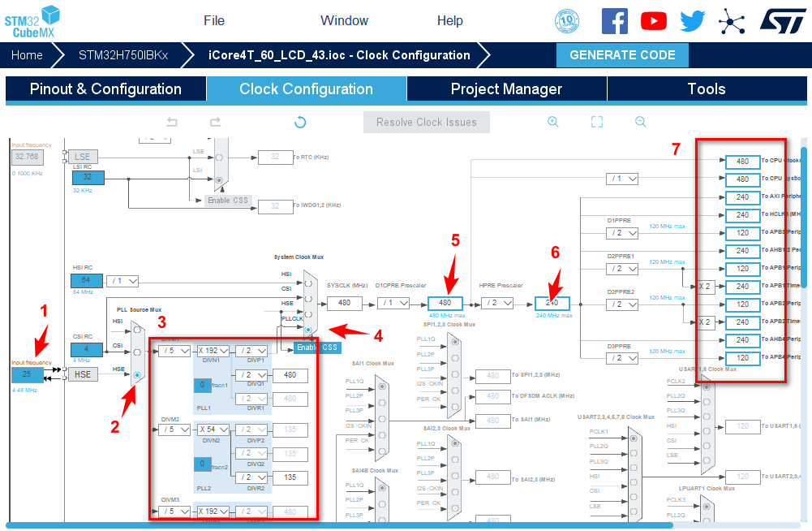Select PLLCLK in System Clock Mux
This screenshot has height=531, width=812.
click(x=308, y=330)
